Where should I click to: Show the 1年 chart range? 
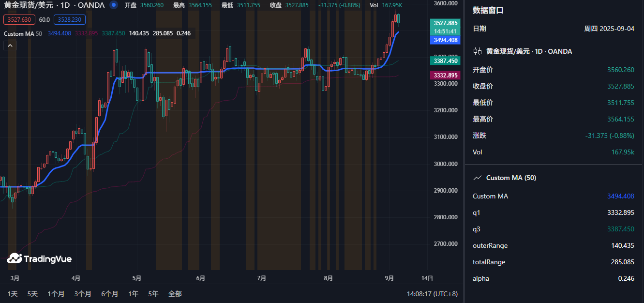click(x=133, y=294)
